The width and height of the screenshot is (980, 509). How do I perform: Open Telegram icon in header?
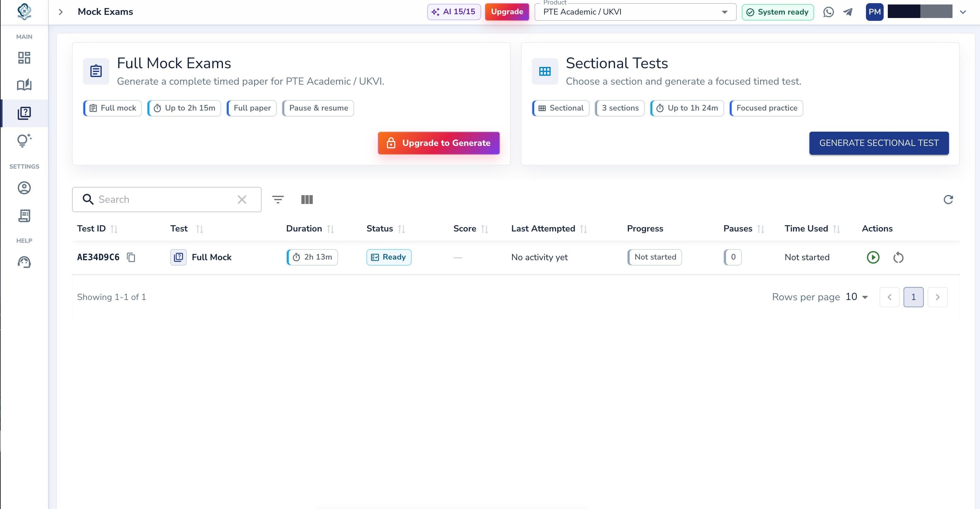click(848, 12)
